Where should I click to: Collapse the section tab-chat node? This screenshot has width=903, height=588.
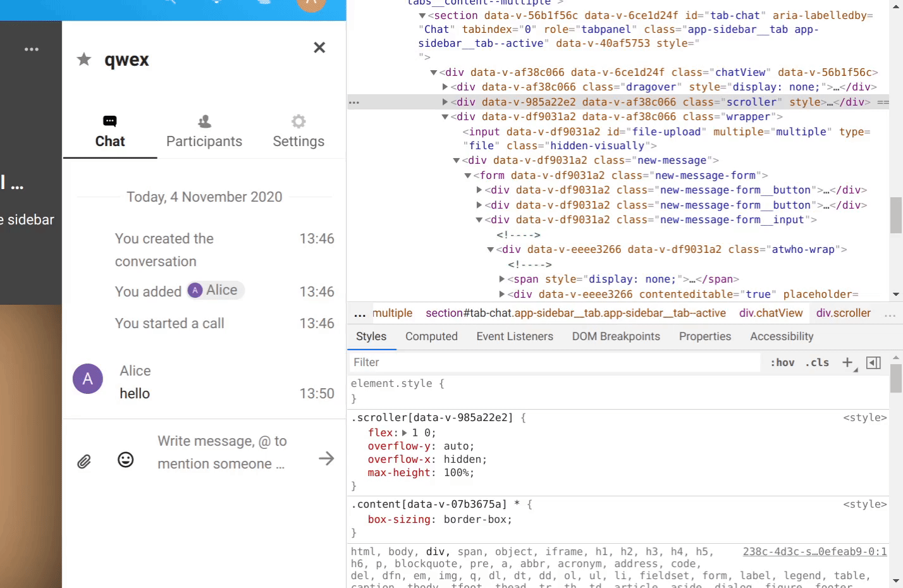coord(422,16)
